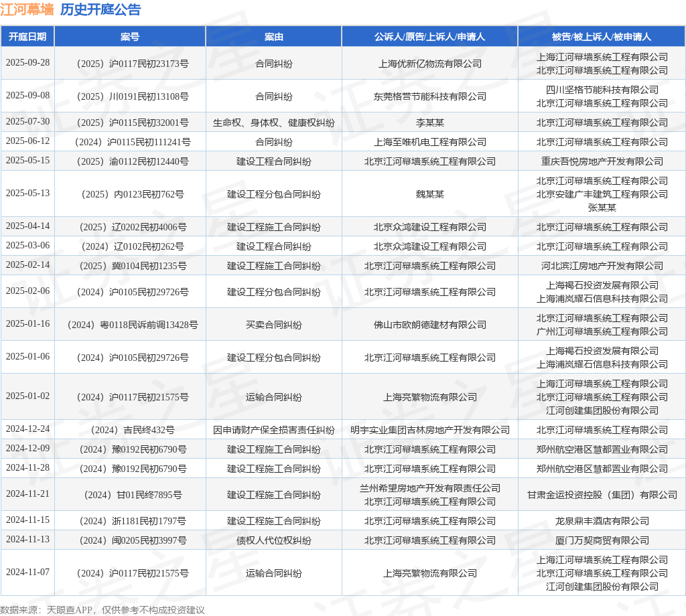Click plaintiff 上海优新亿物流有限公司
Screen dimensions: 686x616
click(429, 64)
